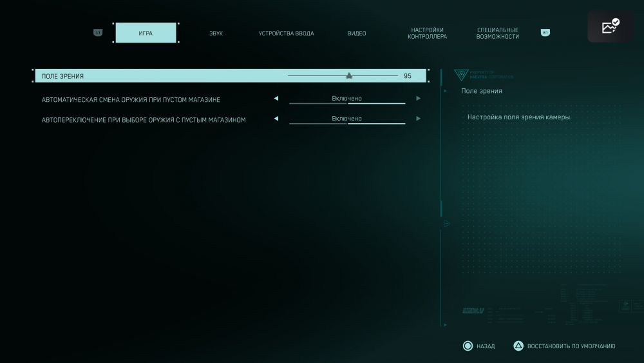Click the Восстановить по умолчанию label
The height and width of the screenshot is (363, 644).
[x=571, y=346]
